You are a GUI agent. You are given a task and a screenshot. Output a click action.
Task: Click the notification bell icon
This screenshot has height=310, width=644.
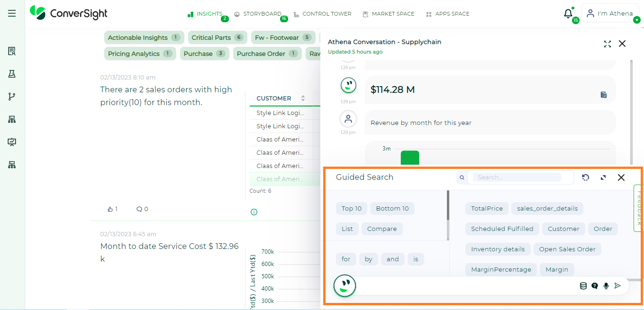point(568,14)
